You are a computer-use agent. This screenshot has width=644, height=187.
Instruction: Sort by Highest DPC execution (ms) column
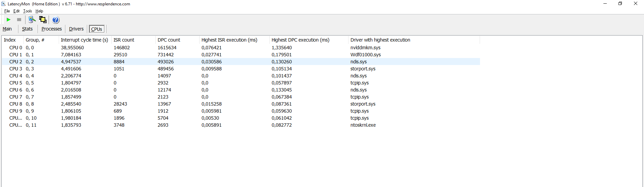click(x=300, y=40)
